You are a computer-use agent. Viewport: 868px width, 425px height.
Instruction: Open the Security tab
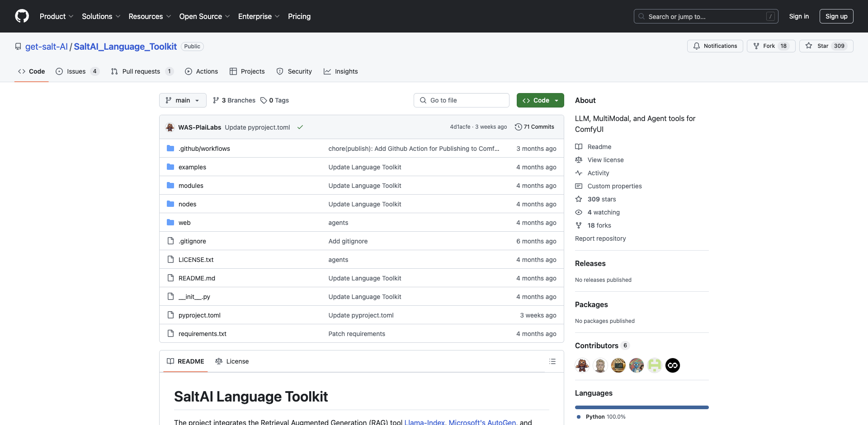pos(294,71)
